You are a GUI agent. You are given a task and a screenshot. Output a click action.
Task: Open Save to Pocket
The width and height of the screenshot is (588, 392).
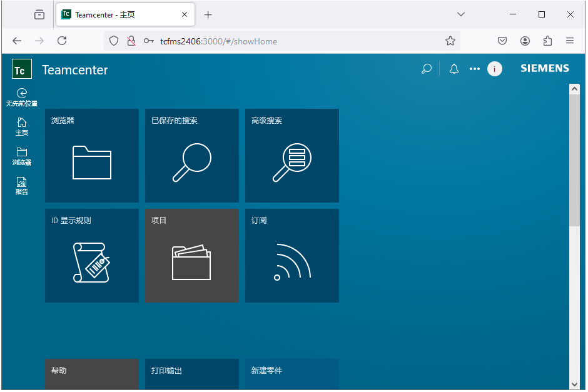pos(502,41)
